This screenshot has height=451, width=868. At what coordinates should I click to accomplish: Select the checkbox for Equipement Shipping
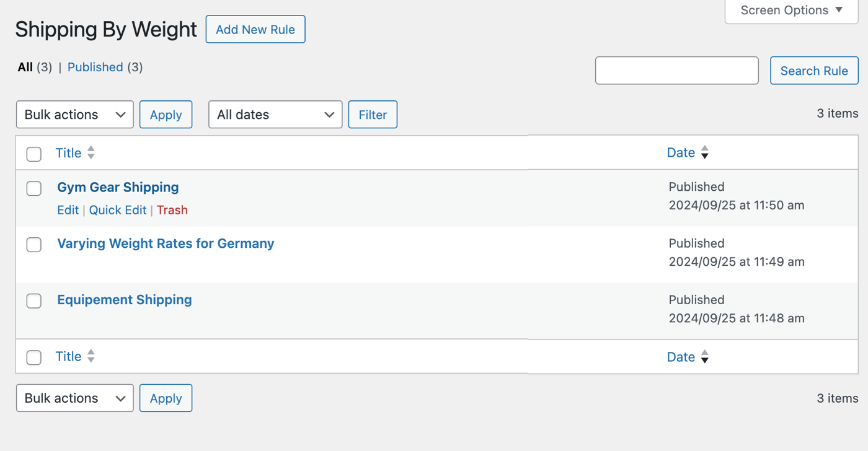(33, 301)
